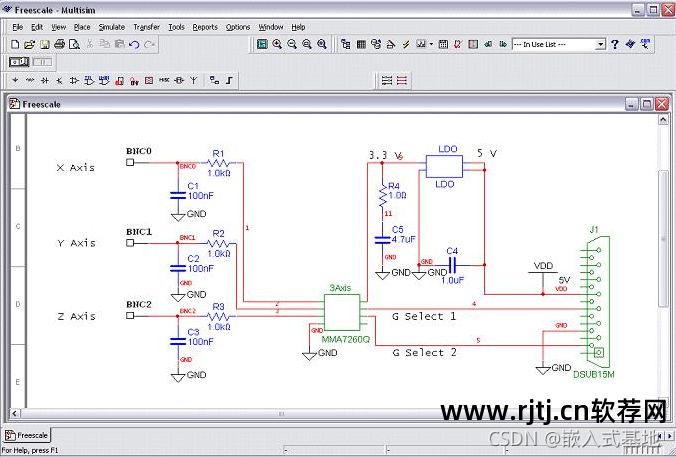676x457 pixels.
Task: Toggle the simulation run switch
Action: [x=18, y=62]
